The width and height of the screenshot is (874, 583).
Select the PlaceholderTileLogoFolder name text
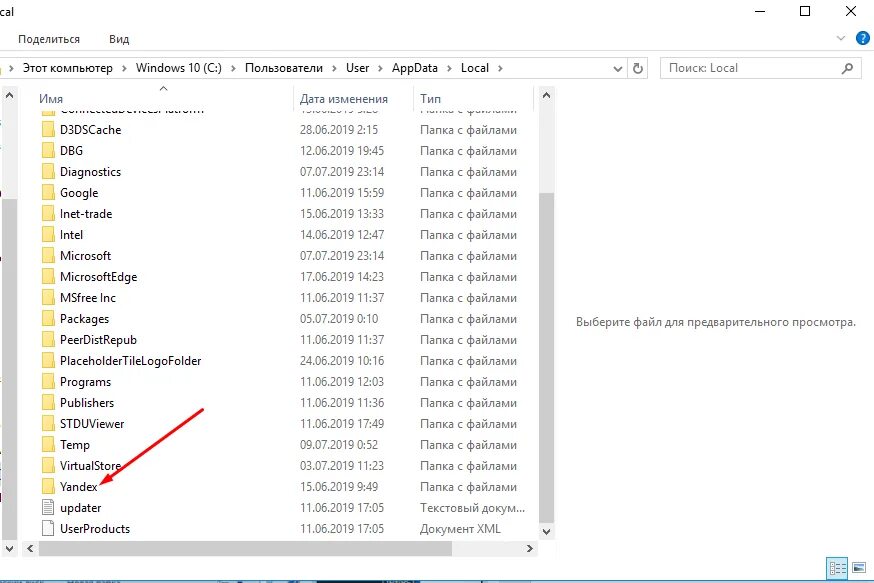pyautogui.click(x=130, y=361)
